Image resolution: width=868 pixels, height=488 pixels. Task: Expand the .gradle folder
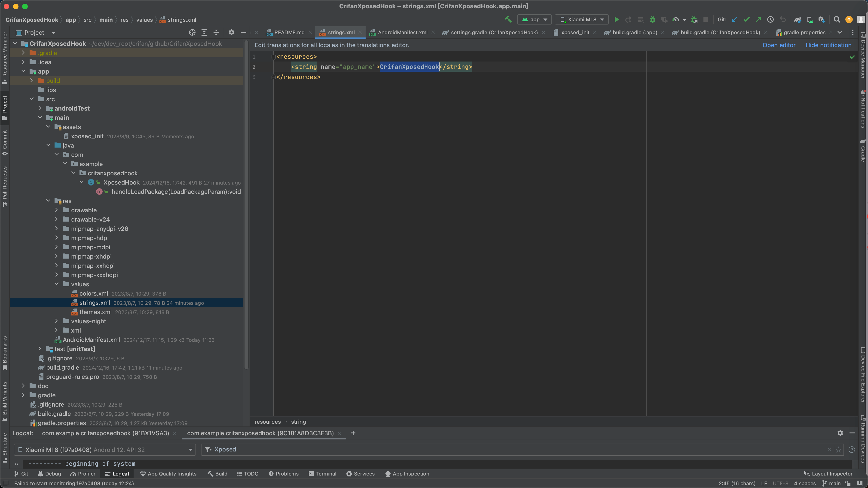pyautogui.click(x=23, y=53)
